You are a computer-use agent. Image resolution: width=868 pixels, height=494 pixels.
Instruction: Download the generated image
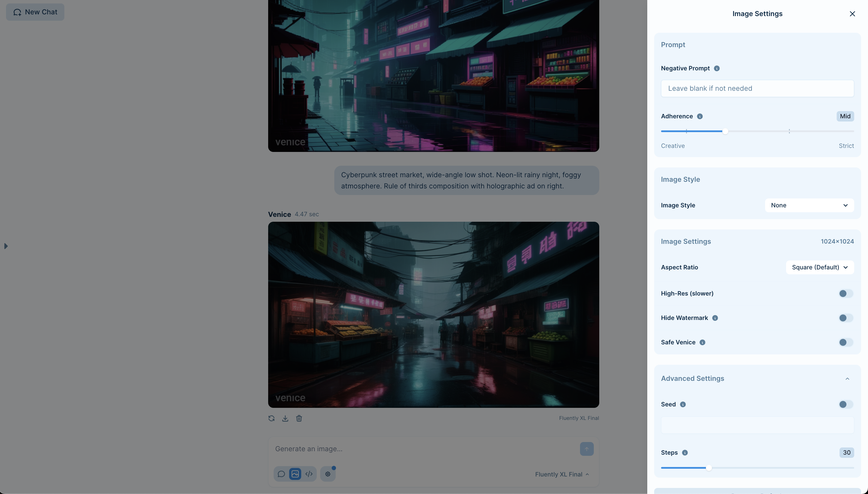coord(285,418)
